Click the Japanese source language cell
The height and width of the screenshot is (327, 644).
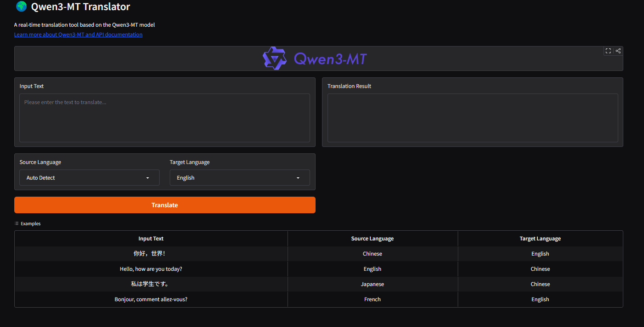[373, 284]
